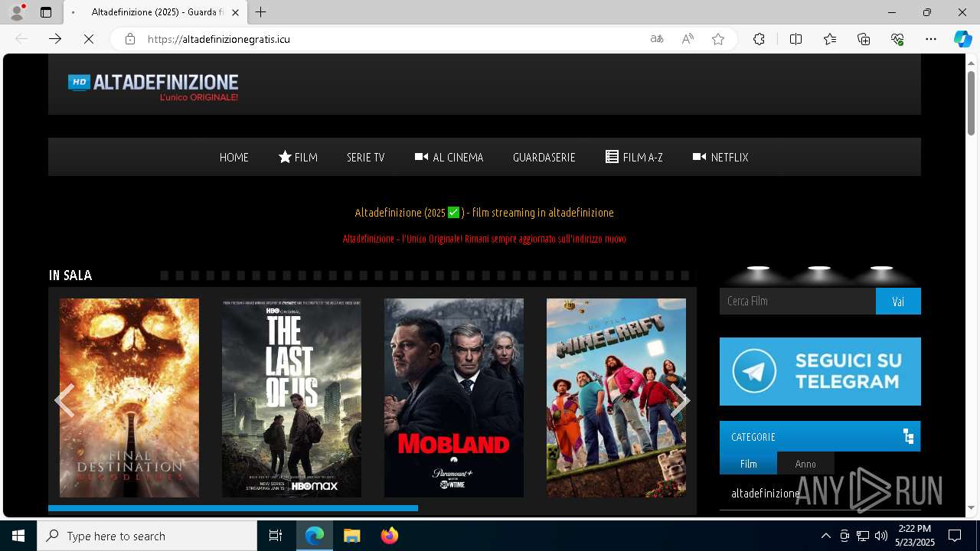
Task: Open the Copilot sidebar icon
Action: tap(962, 39)
